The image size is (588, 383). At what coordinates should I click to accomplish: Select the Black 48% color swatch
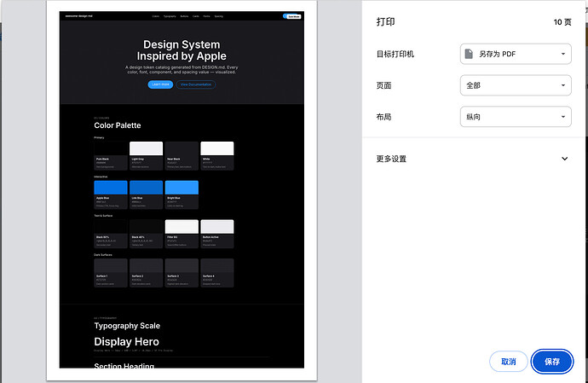147,234
